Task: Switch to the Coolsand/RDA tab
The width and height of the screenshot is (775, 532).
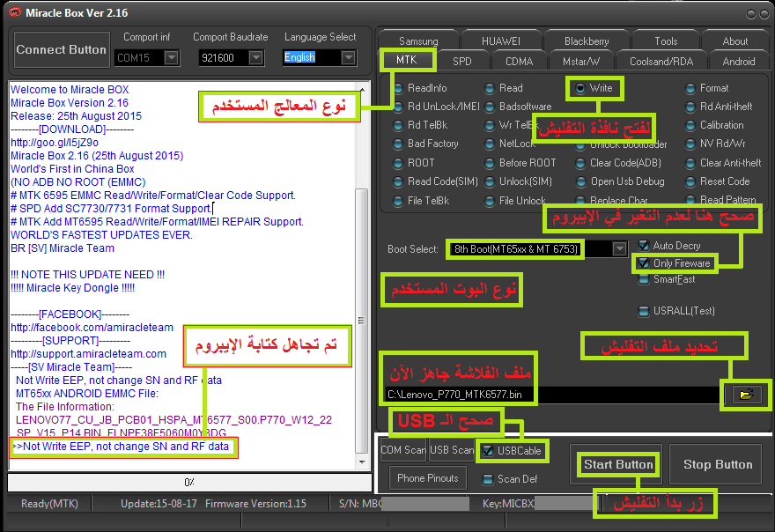Action: (661, 62)
